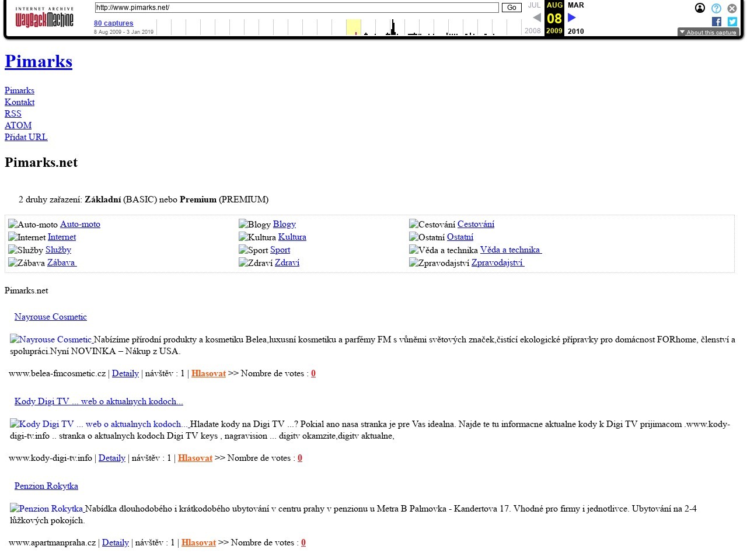Image resolution: width=747 pixels, height=560 pixels.
Task: Open the Wayback Machine help icon
Action: coord(716,8)
